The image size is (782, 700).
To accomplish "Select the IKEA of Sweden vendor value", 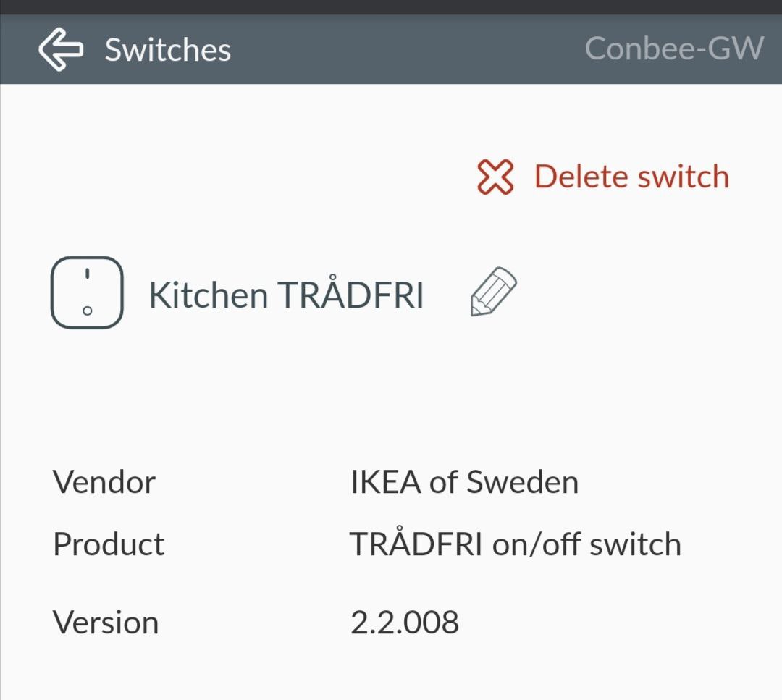I will coord(464,482).
